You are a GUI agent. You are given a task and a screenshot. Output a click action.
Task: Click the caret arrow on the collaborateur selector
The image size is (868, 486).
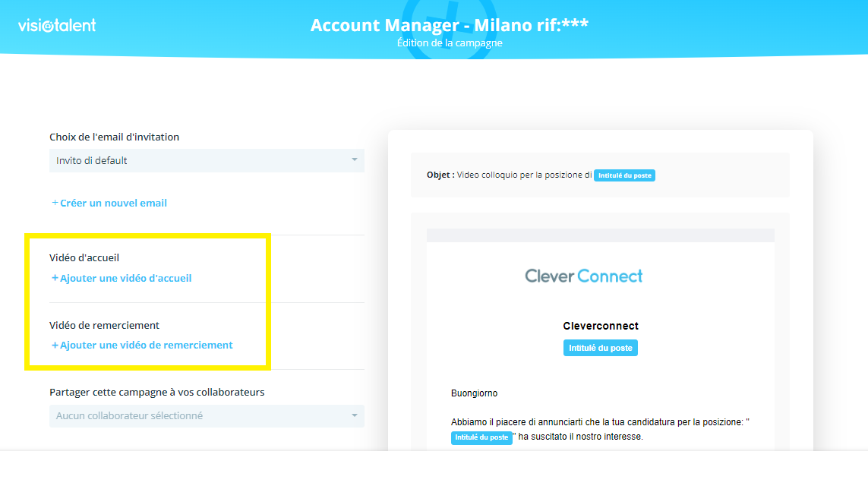(354, 416)
